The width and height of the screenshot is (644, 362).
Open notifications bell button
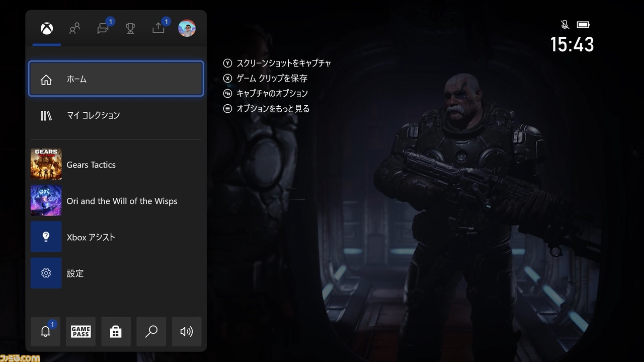click(x=45, y=331)
